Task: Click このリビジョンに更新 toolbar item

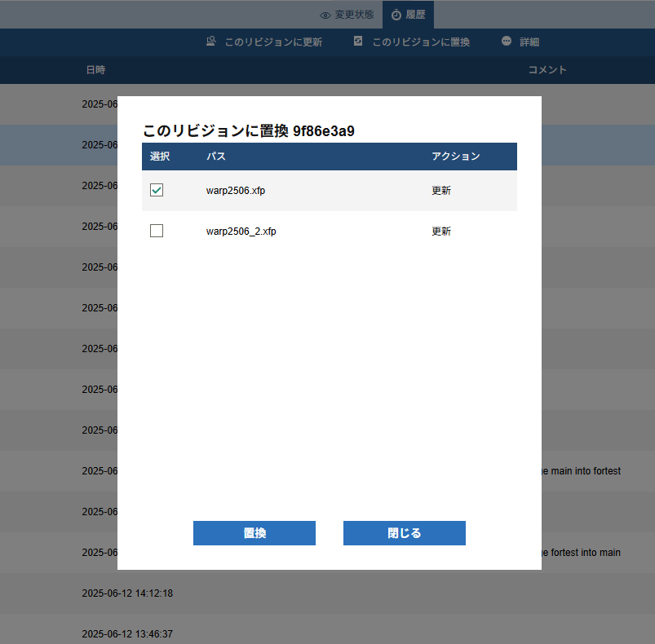Action: pyautogui.click(x=264, y=42)
